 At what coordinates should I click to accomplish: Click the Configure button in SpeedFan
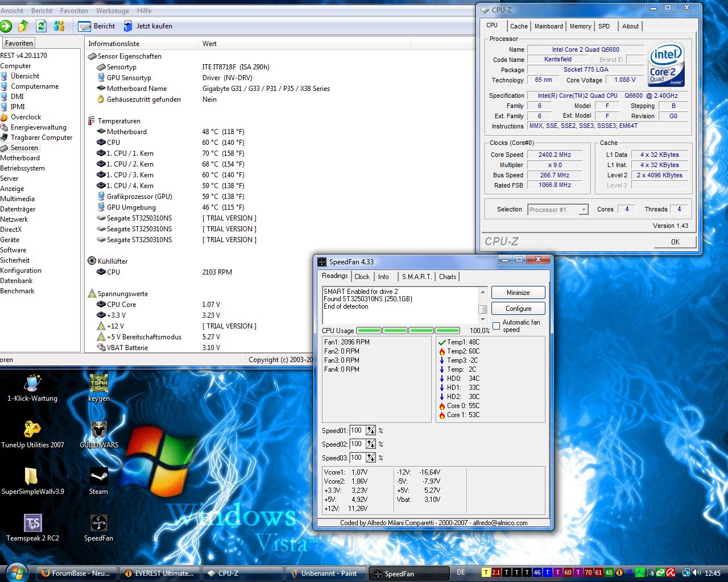pyautogui.click(x=518, y=309)
